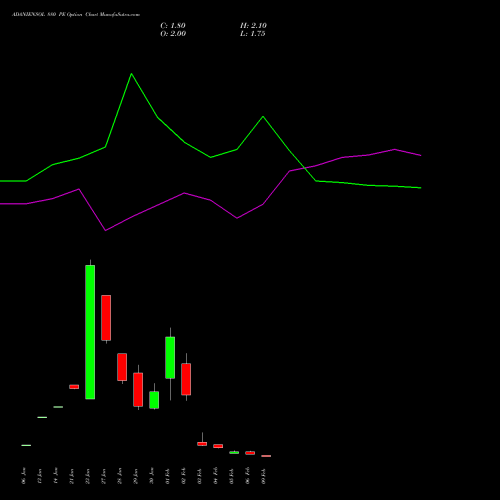Click the red candle for 28 Jan

(122, 367)
